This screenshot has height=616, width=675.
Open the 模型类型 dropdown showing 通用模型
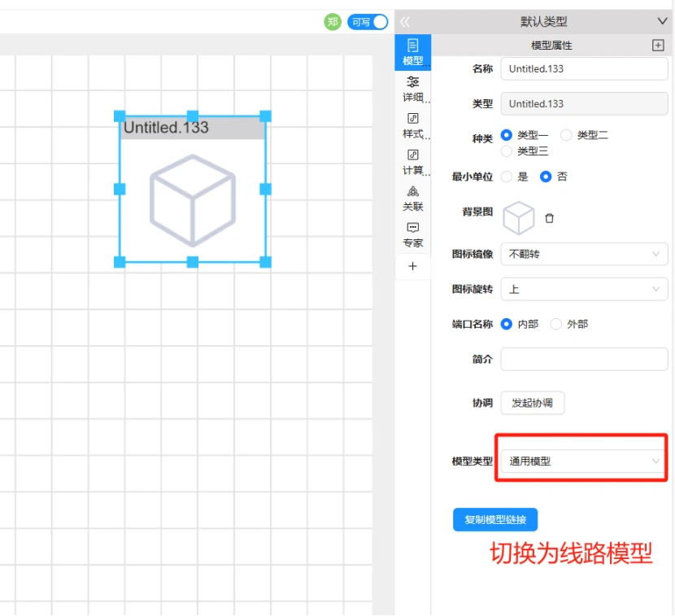[584, 461]
